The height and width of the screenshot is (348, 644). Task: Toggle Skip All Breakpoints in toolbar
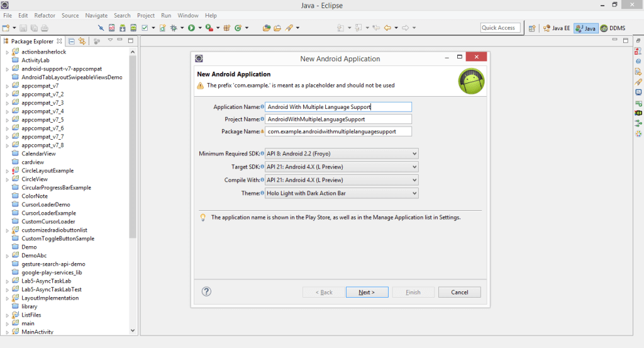pyautogui.click(x=101, y=28)
